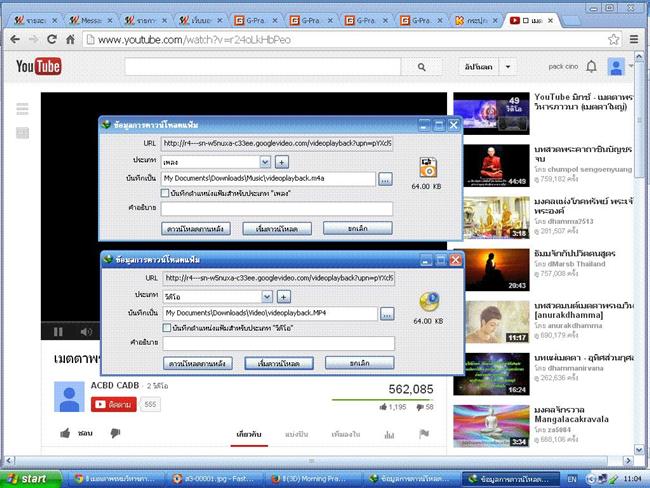Viewport: 650px width, 488px height.
Task: Switch to FastStone taskbar item
Action: 213,479
